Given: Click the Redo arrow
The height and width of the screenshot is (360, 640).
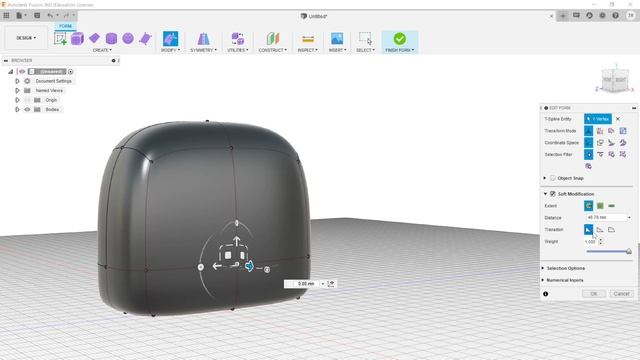Looking at the screenshot, I should (x=66, y=16).
